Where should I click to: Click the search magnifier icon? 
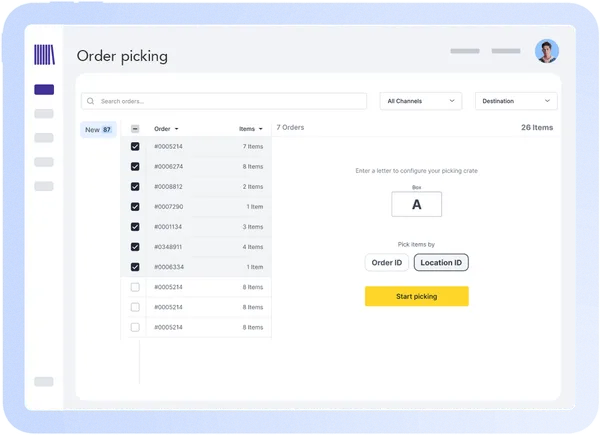coord(90,101)
